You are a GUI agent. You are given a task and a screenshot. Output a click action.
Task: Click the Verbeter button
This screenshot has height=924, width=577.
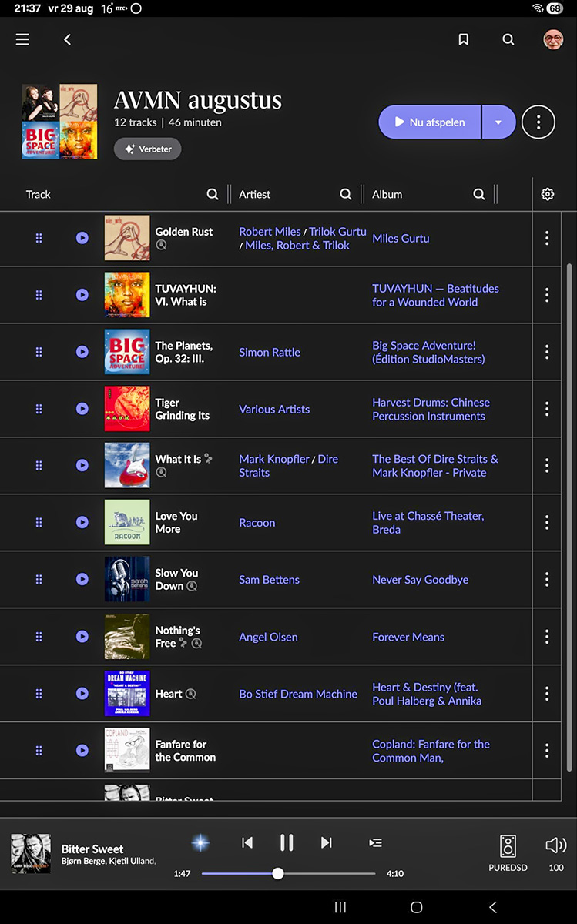click(x=148, y=149)
